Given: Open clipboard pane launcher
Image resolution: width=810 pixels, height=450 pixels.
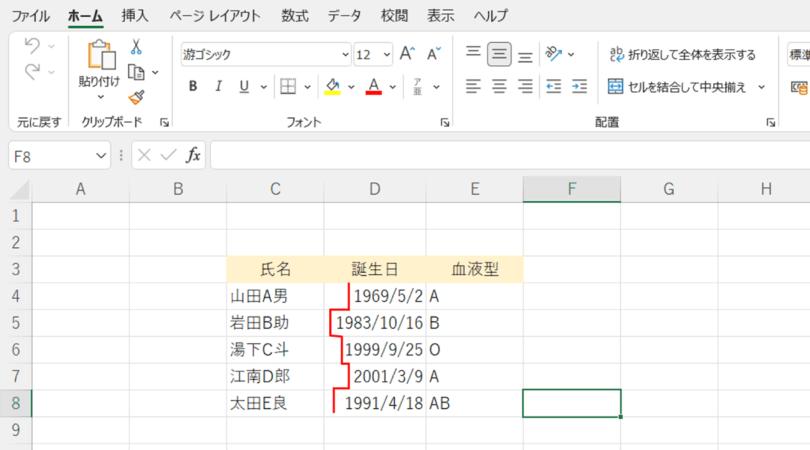Looking at the screenshot, I should [164, 122].
